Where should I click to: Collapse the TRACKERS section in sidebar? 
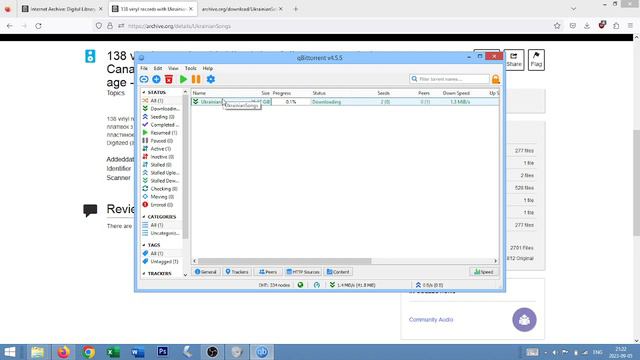point(144,273)
